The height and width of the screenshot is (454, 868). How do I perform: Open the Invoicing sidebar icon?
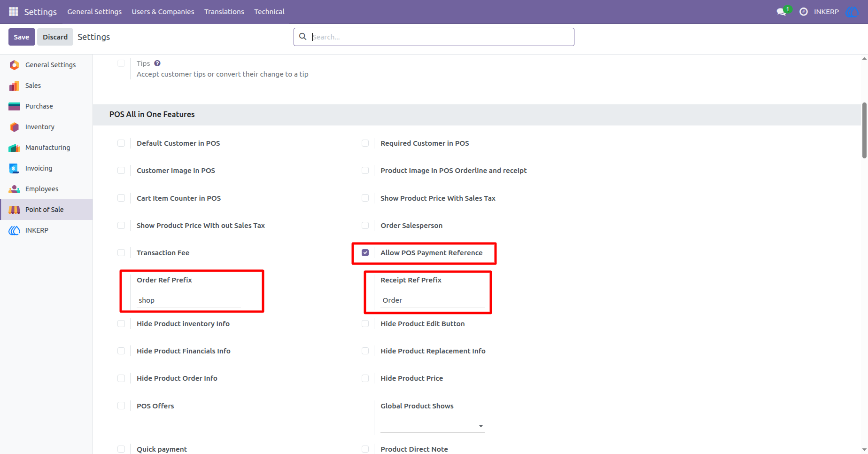tap(15, 168)
